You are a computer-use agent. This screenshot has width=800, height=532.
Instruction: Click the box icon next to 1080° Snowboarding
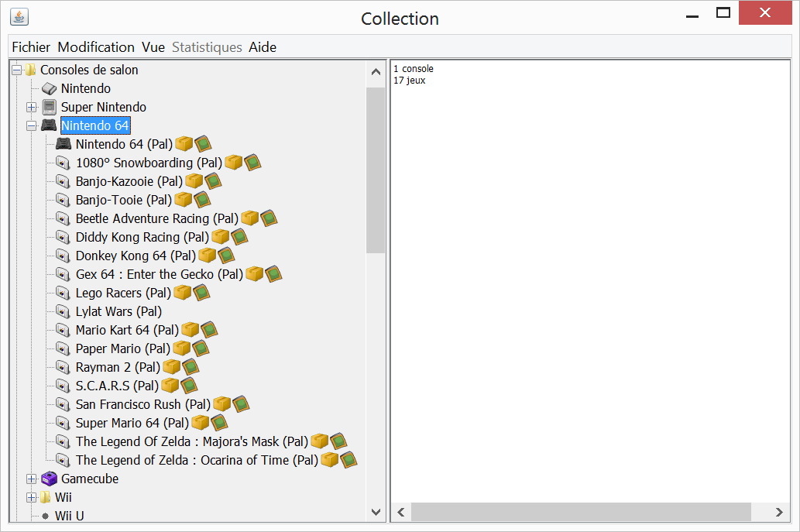click(x=234, y=162)
